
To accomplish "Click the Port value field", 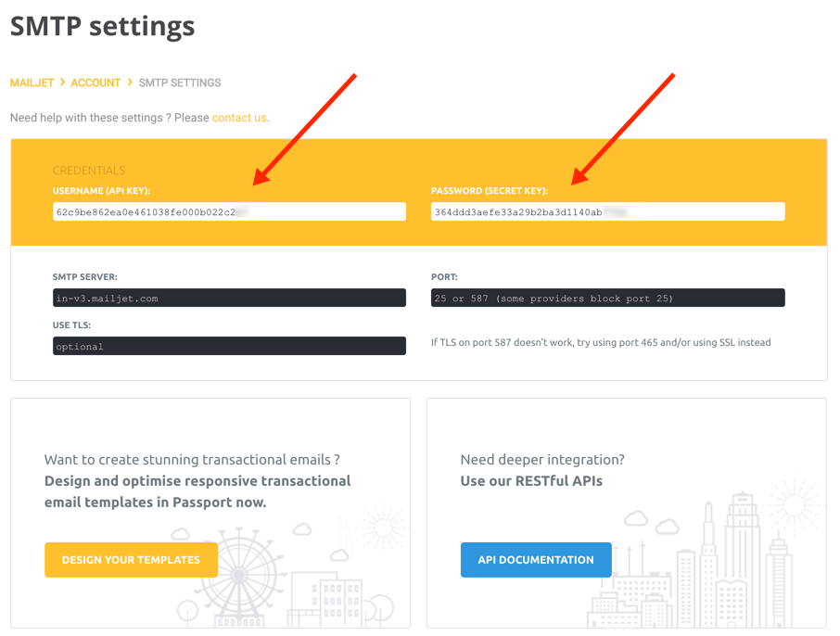I will click(x=608, y=298).
